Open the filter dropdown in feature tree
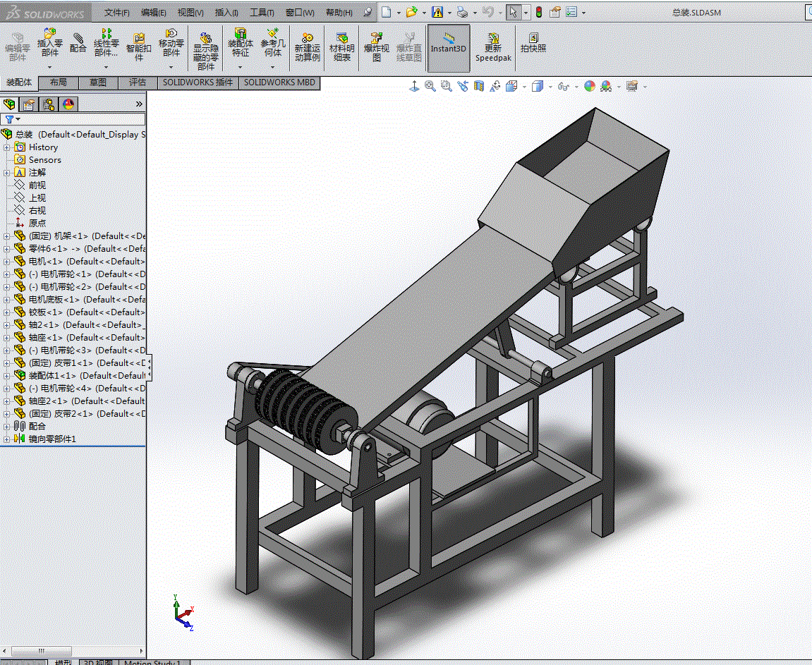 coord(13,120)
